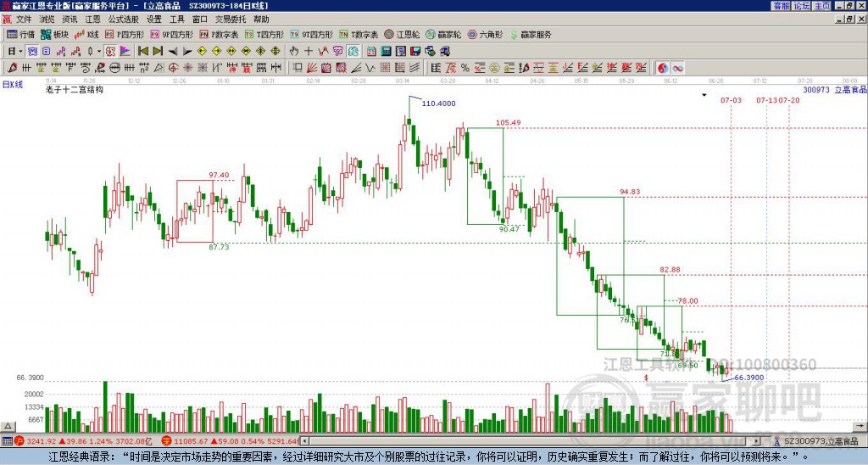Screen dimensions: 868x465
Task: Select the red fan lines tool
Action: 312,68
